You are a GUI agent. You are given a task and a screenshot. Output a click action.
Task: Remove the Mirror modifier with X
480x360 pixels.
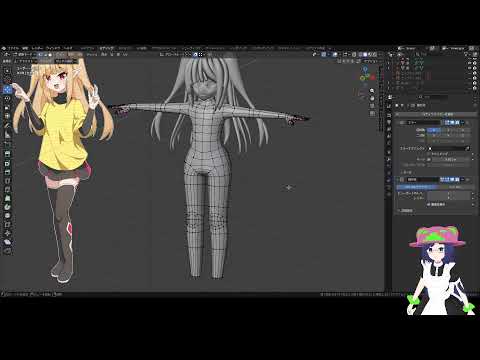467,123
